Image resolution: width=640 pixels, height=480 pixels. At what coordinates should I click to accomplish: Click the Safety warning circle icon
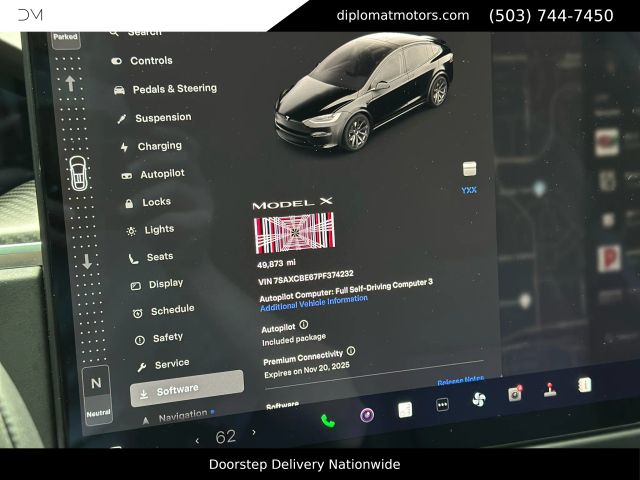coord(140,340)
